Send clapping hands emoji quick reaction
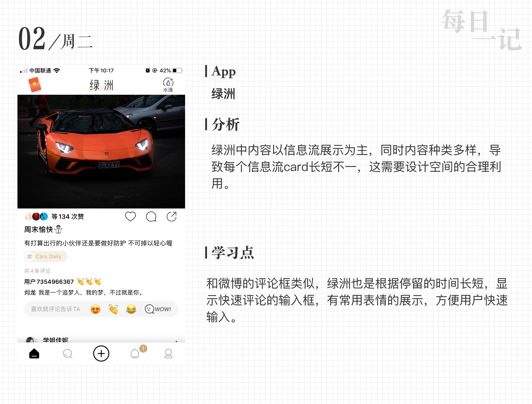Screen dimensions: 532x404 click(x=113, y=309)
